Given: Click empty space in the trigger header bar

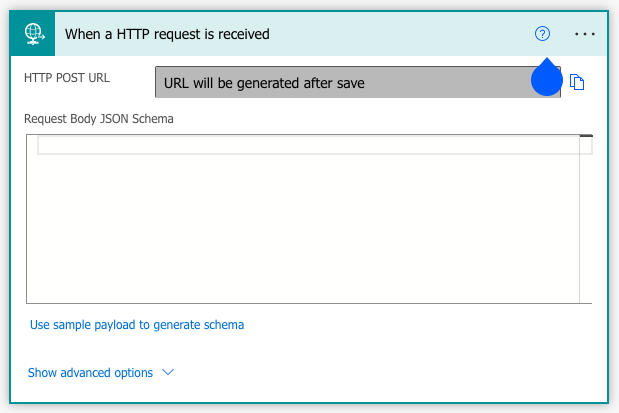Looking at the screenshot, I should (400, 33).
